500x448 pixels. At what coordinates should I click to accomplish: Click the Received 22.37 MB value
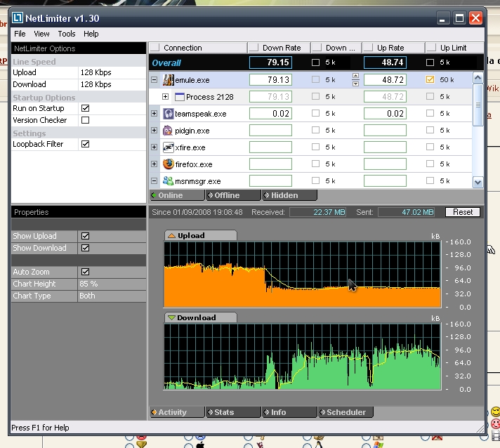(x=317, y=212)
